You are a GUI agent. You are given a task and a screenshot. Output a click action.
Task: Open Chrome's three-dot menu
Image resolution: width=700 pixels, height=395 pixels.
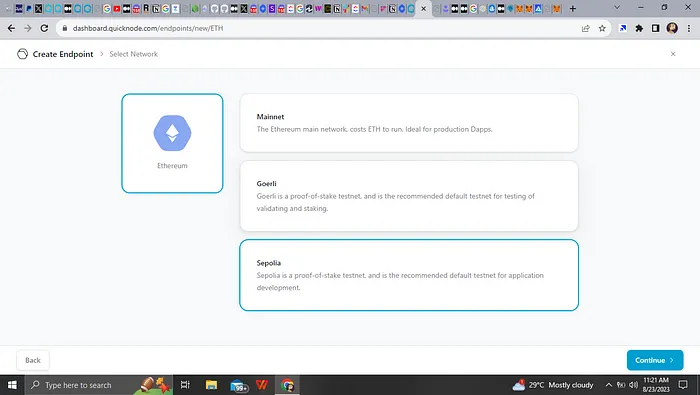[689, 28]
